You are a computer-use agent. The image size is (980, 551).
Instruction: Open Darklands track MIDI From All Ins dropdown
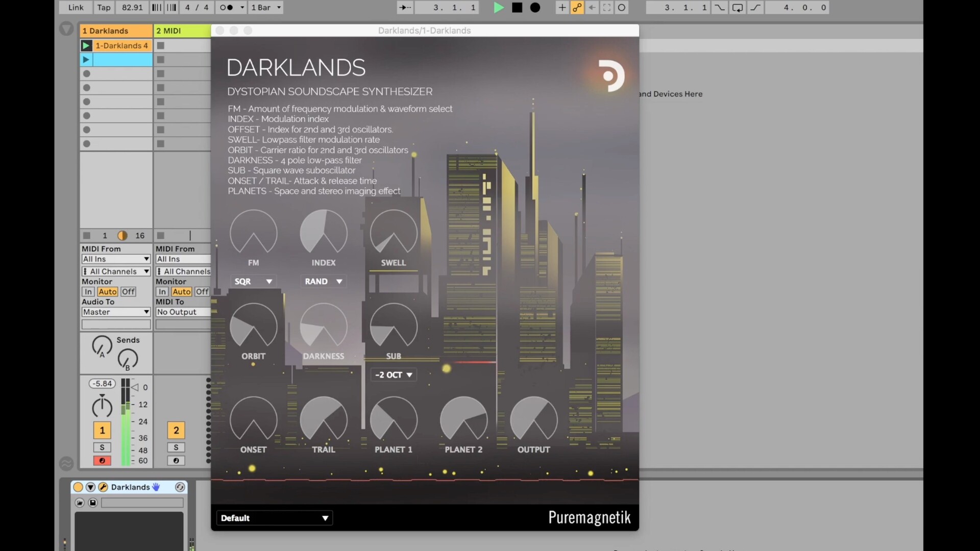116,259
